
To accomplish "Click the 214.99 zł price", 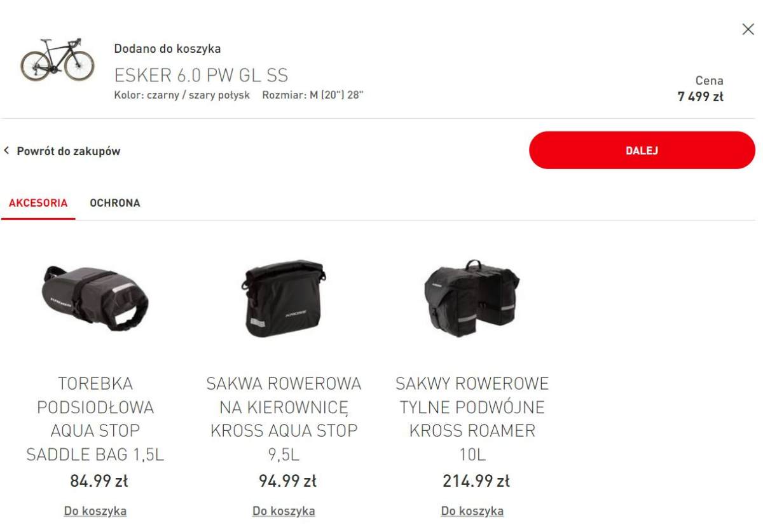I will (476, 481).
